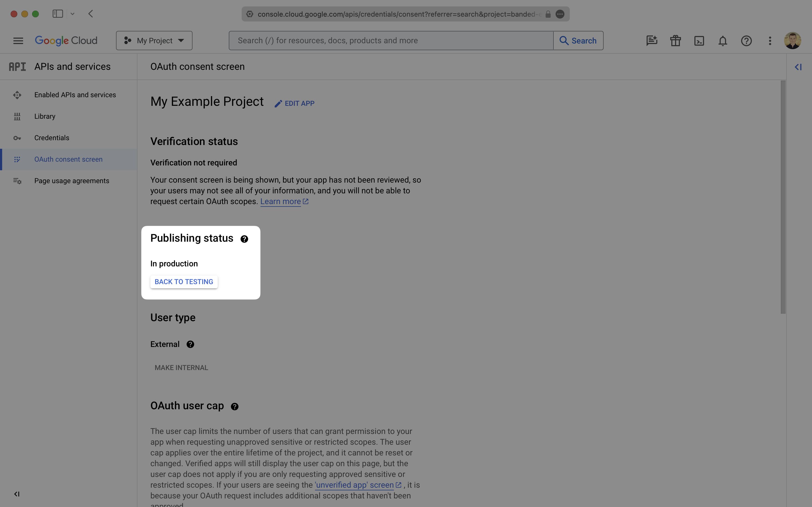Click BACK TO TESTING button
Viewport: 812px width, 507px height.
tap(183, 281)
